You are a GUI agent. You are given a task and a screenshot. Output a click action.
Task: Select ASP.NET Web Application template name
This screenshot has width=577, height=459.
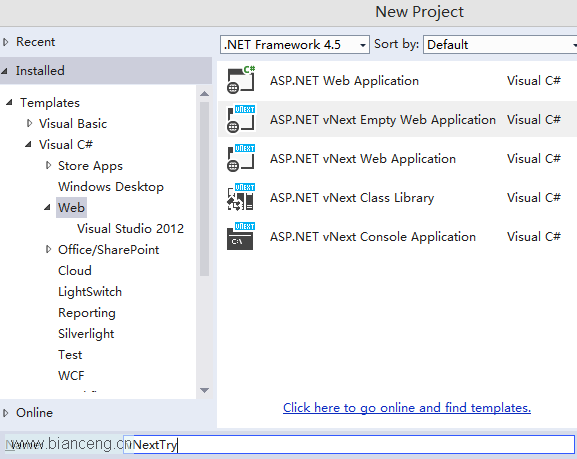point(344,81)
